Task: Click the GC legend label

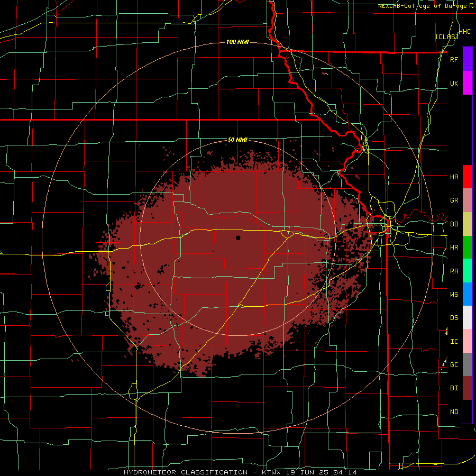Action: click(454, 364)
